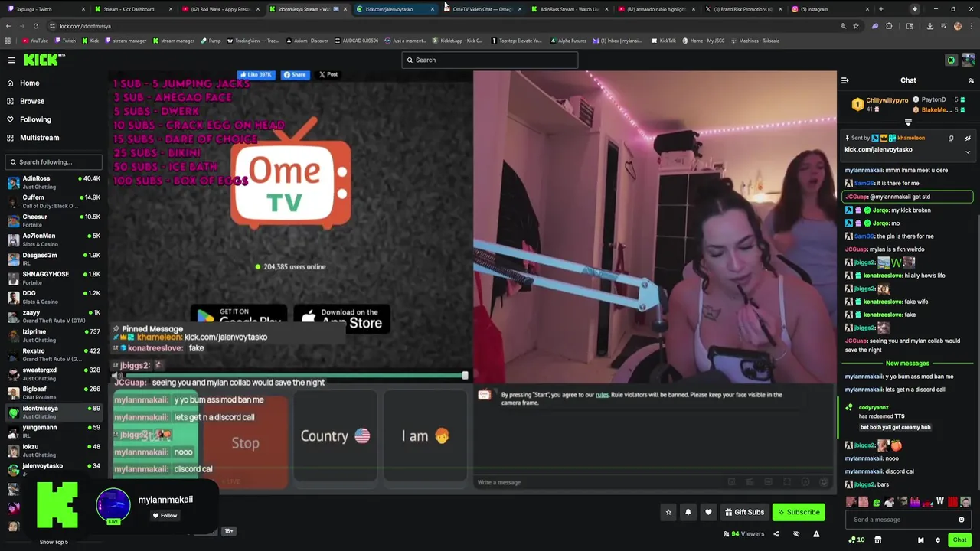Image resolution: width=980 pixels, height=551 pixels.
Task: Open Cuffem channel in following list
Action: click(x=52, y=201)
